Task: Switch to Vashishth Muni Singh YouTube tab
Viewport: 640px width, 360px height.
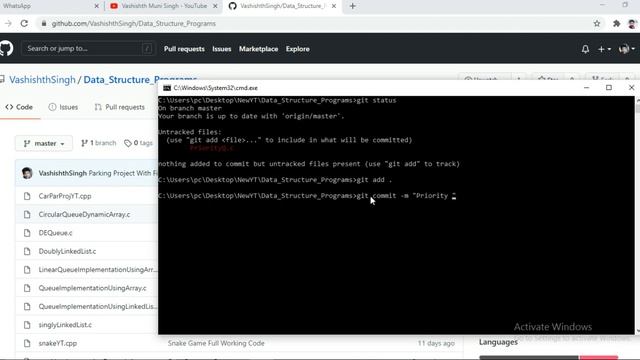Action: coord(162,6)
